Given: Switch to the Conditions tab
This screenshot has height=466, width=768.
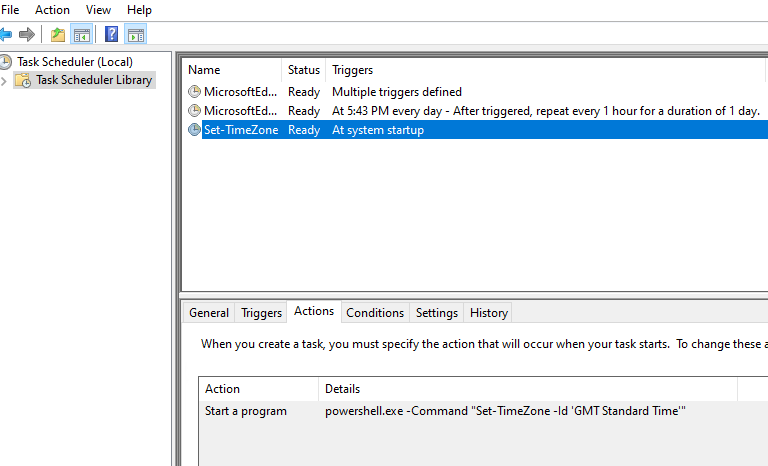Looking at the screenshot, I should 375,313.
